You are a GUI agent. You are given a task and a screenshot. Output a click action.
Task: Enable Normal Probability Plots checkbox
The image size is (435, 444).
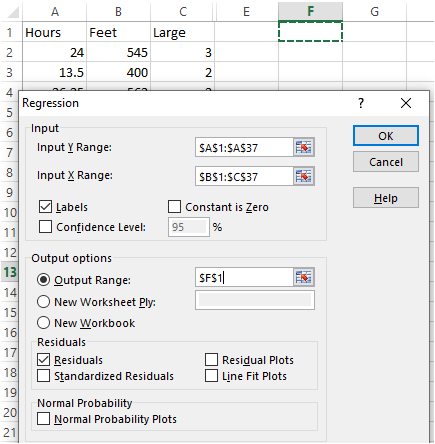point(44,419)
